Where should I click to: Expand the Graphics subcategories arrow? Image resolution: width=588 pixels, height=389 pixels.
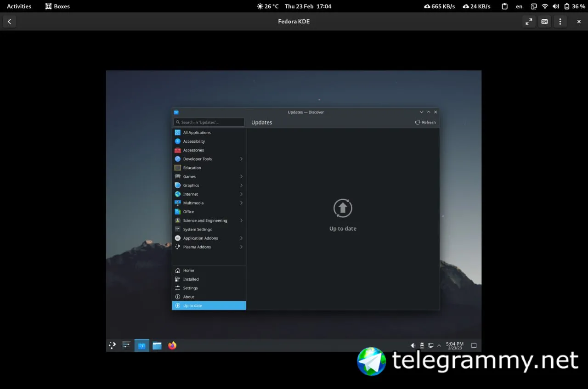click(241, 185)
